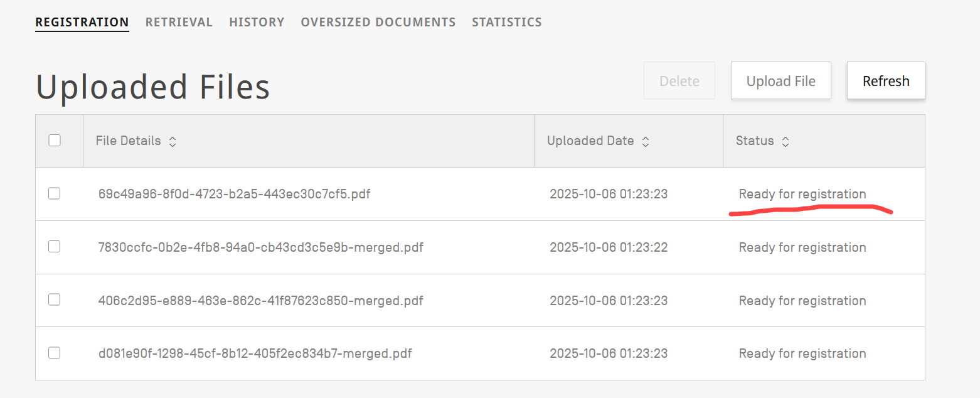This screenshot has height=398, width=980.
Task: Open the History tab
Action: [257, 23]
